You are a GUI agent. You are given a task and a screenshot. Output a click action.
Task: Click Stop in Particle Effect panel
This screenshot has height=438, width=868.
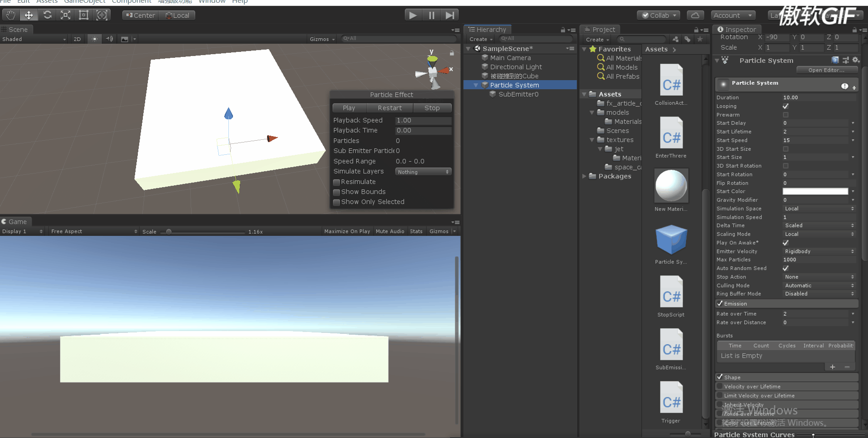point(432,108)
